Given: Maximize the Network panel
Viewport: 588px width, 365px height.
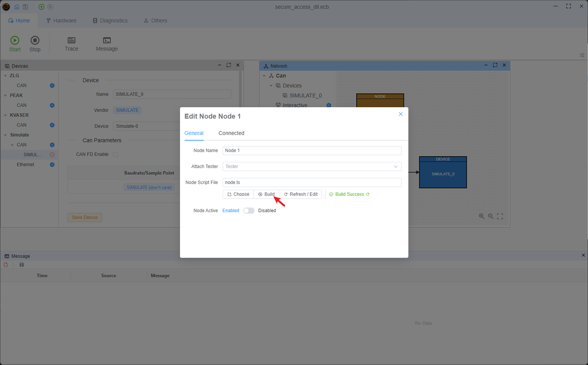Looking at the screenshot, I should (x=495, y=65).
